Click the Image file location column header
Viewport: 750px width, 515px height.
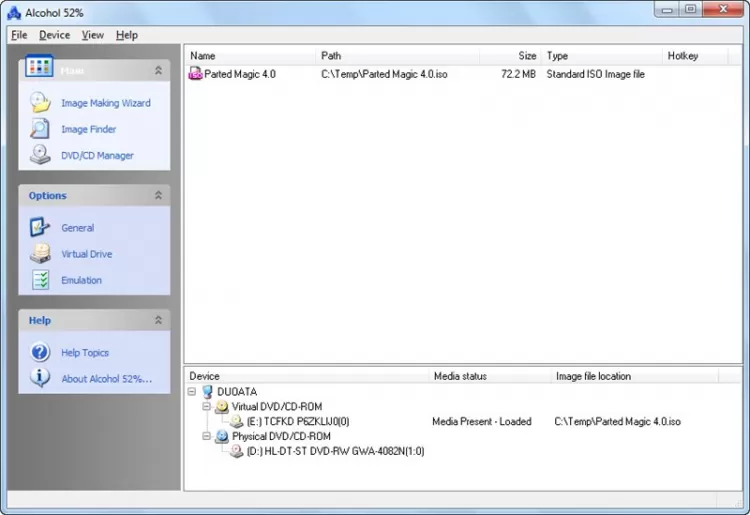click(x=634, y=376)
